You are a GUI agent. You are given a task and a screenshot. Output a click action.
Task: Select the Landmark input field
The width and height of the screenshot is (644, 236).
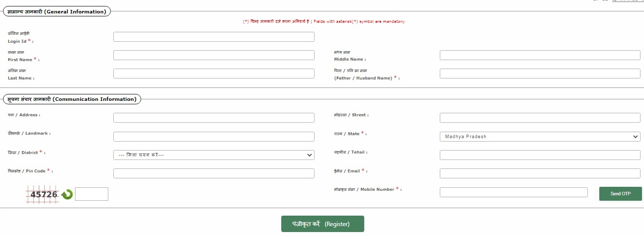point(214,137)
